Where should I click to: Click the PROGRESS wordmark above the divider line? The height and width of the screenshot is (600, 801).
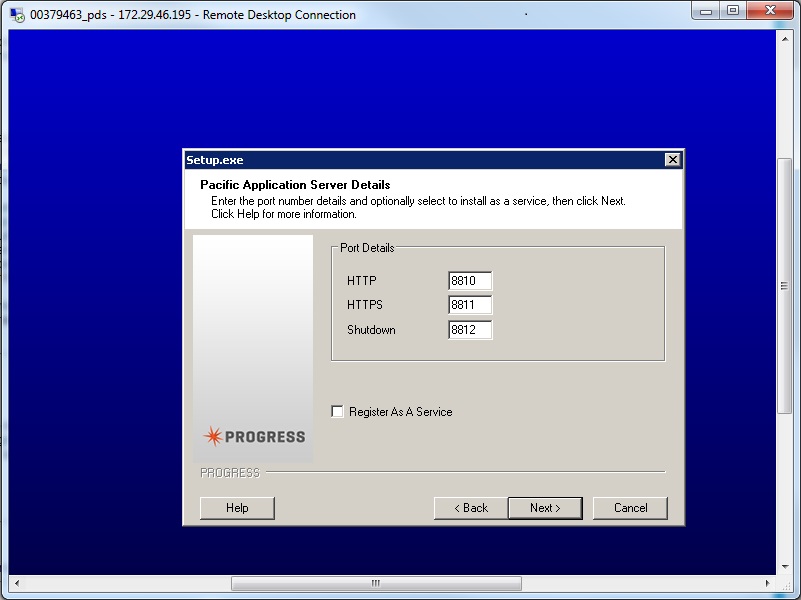tap(229, 472)
